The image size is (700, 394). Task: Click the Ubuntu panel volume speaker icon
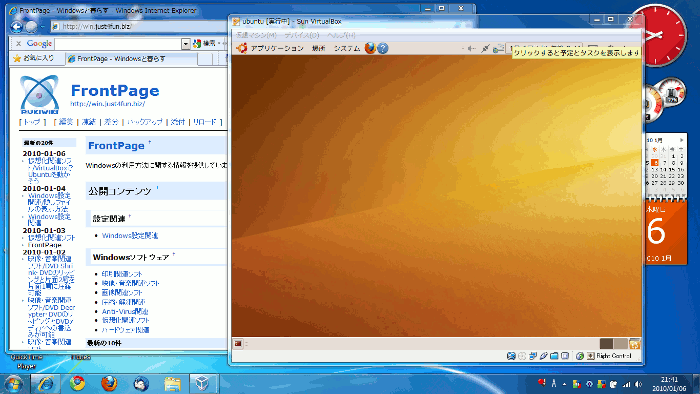(x=471, y=48)
